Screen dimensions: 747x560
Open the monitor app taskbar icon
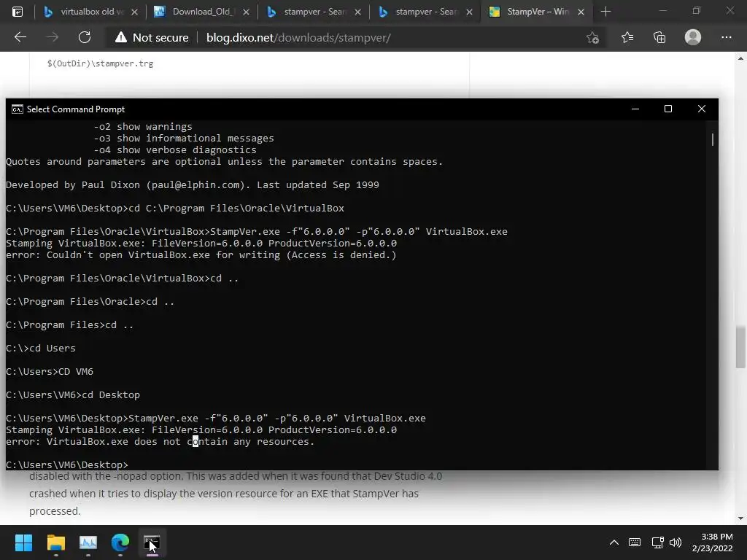coord(88,542)
